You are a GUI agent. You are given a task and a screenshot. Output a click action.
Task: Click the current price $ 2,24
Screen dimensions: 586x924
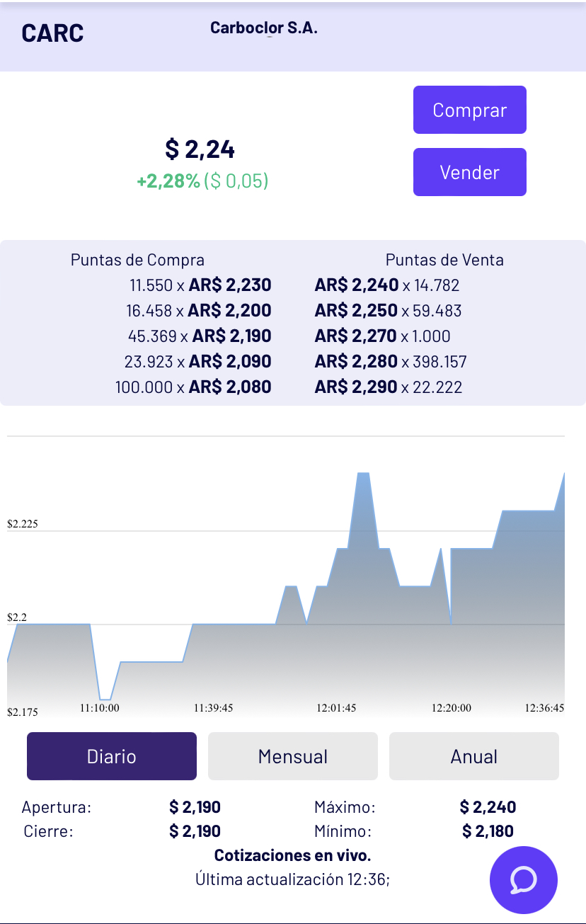(x=200, y=149)
